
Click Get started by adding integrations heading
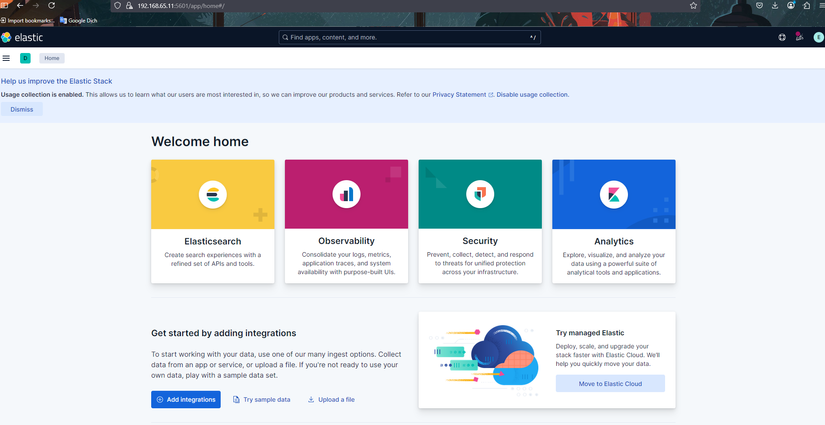pyautogui.click(x=224, y=333)
